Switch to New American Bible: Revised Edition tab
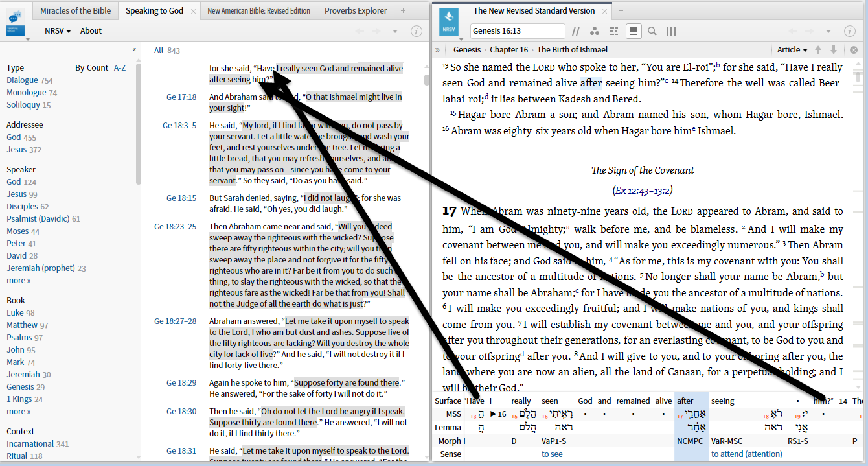 pos(258,11)
